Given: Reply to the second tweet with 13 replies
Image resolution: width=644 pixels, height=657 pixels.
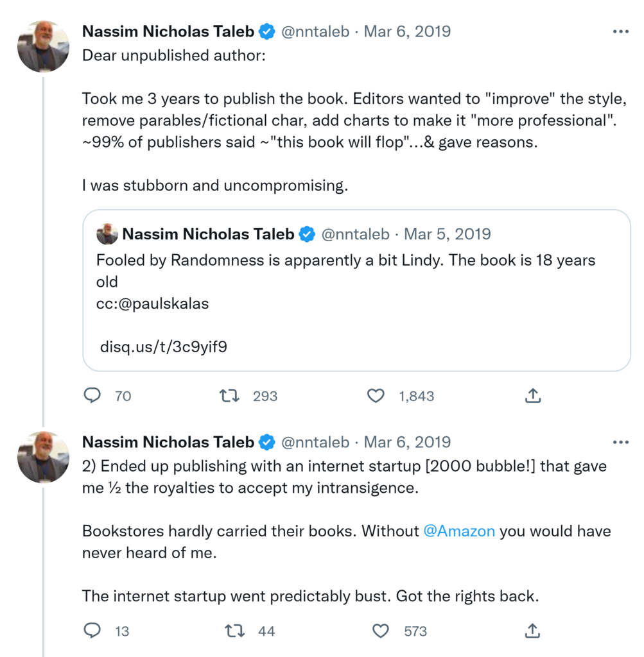Looking at the screenshot, I should pyautogui.click(x=93, y=631).
